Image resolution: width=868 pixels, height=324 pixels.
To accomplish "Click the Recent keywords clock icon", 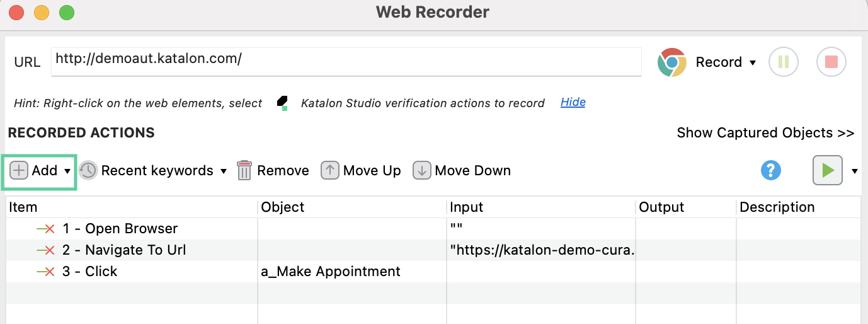I will [x=88, y=171].
